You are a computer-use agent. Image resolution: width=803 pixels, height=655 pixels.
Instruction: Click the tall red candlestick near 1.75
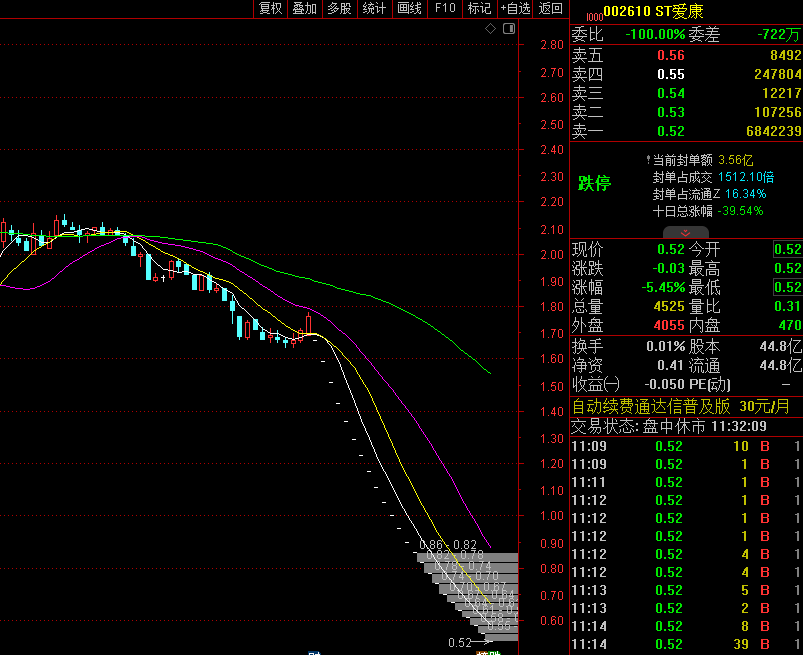[308, 324]
